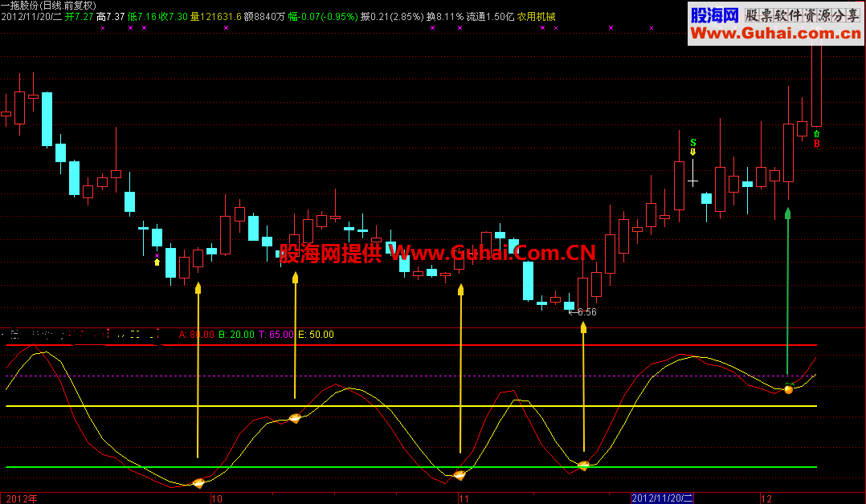866x504 pixels.
Task: Click indicator parameter E: 50.00
Action: point(316,335)
